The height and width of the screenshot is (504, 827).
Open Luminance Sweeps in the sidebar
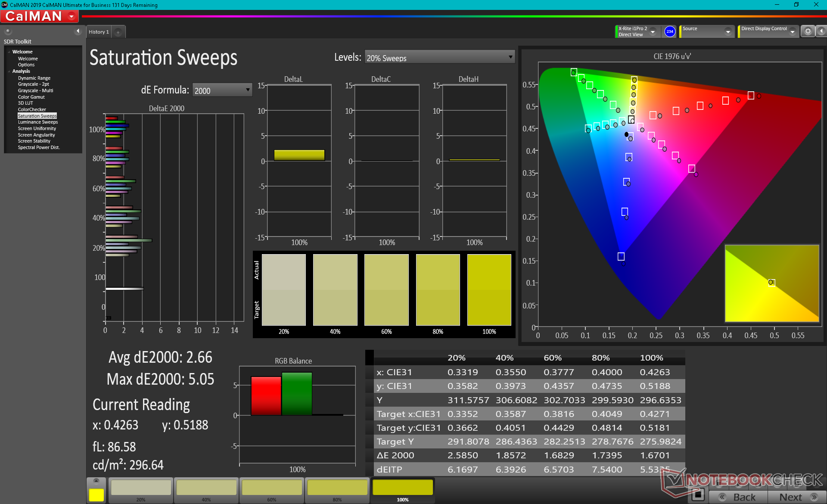point(38,122)
